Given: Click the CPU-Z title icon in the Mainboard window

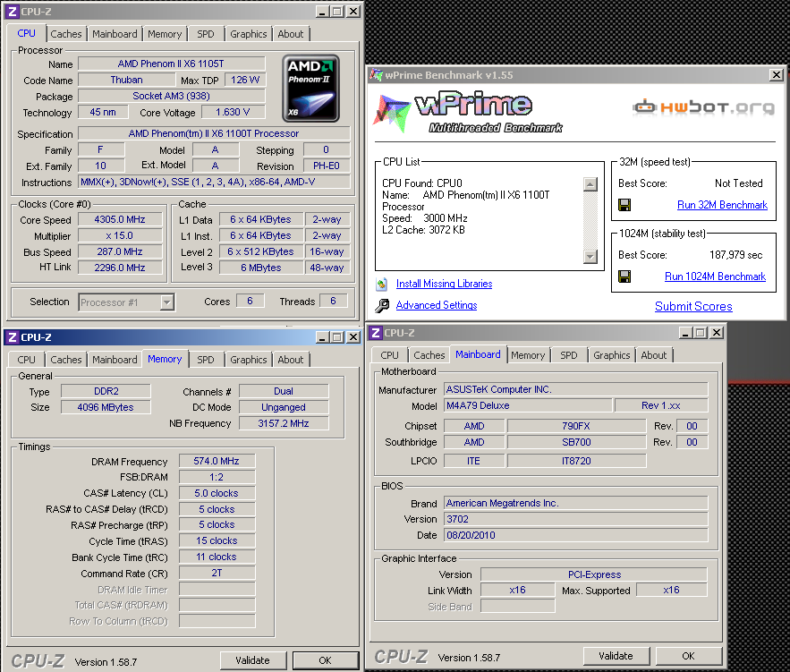Looking at the screenshot, I should [376, 333].
